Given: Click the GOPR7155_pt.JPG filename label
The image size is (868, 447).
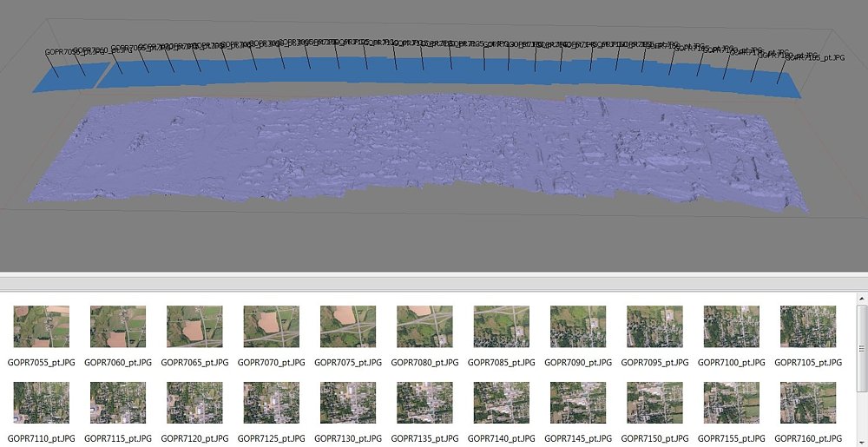Looking at the screenshot, I should click(x=731, y=438).
